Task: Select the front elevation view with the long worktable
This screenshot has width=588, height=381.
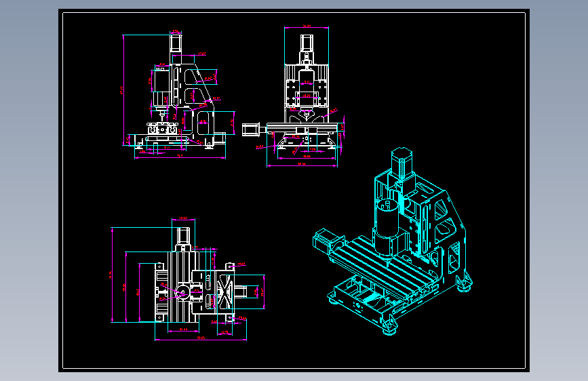Action: click(293, 96)
